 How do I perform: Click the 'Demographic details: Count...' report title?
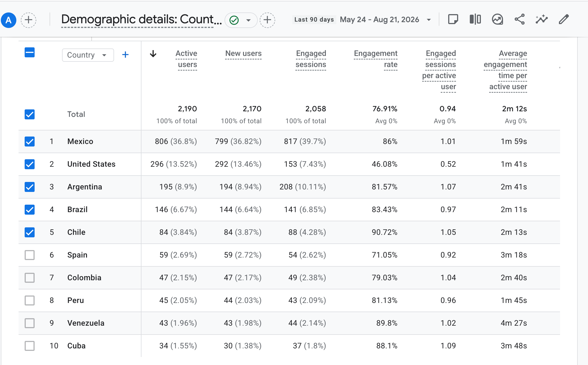(141, 19)
